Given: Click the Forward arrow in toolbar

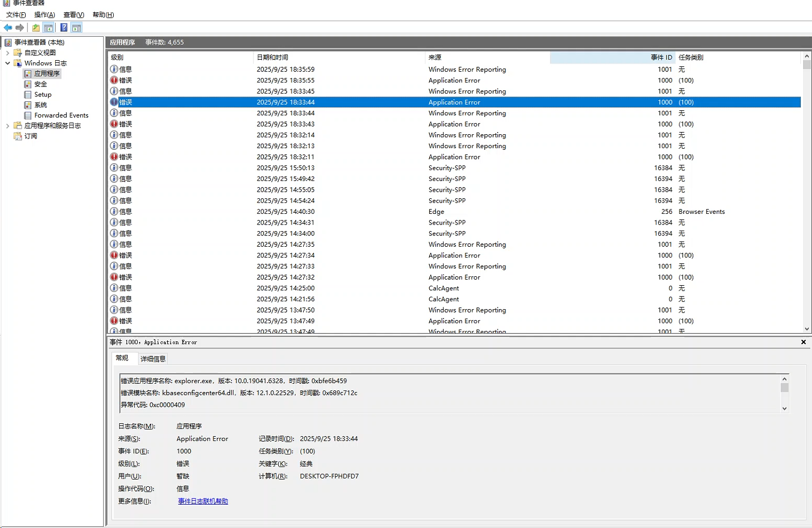Looking at the screenshot, I should (x=20, y=28).
